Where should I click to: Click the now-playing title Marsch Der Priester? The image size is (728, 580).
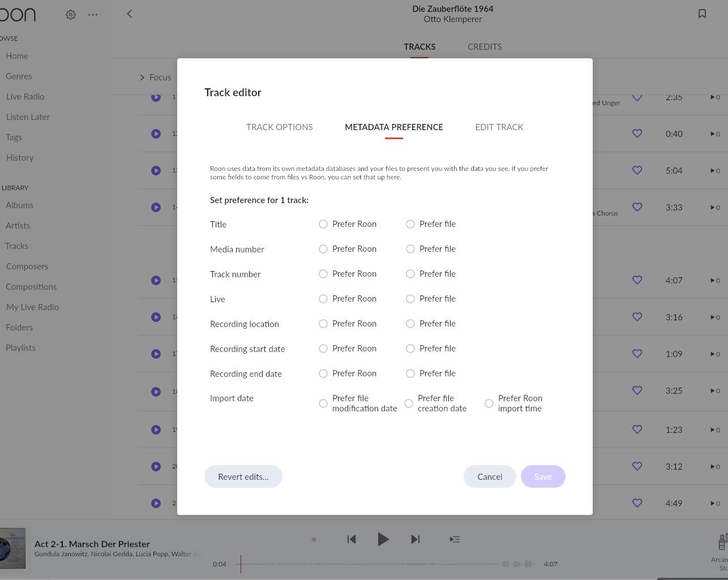92,544
